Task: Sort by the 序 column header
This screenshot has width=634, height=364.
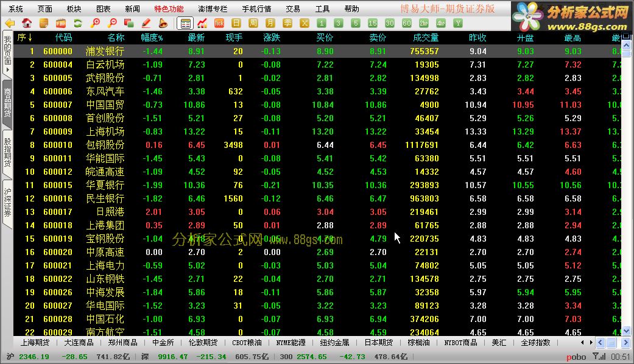Action: tap(24, 38)
